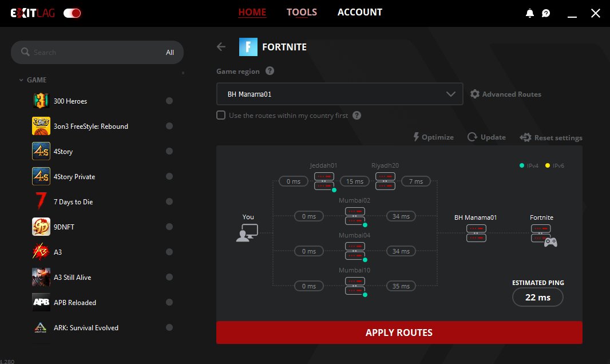Click the Fortnite game server icon
Viewport: 610px width, 364px height.
pyautogui.click(x=544, y=235)
